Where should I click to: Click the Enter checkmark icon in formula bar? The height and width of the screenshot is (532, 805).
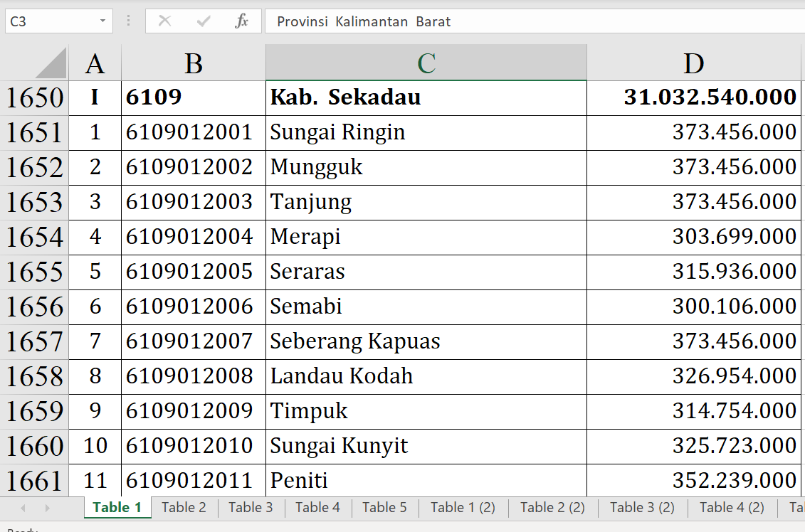click(x=204, y=21)
